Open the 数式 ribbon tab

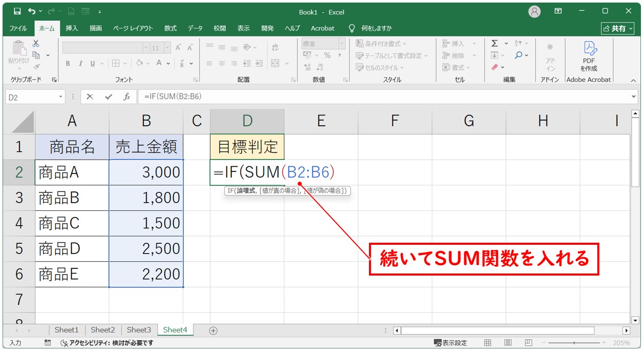[170, 28]
